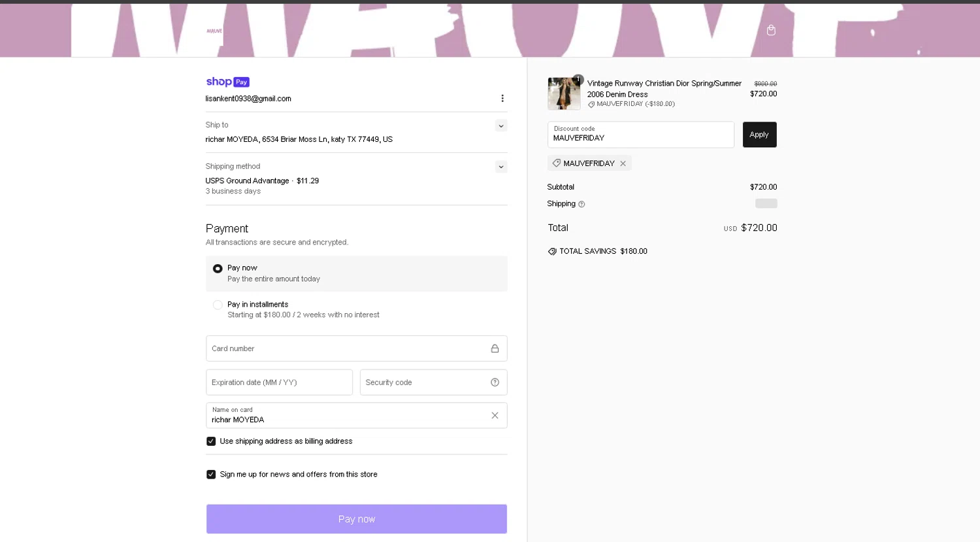Screen dimensions: 980x542
Task: Click the Apply discount button
Action: 759,135
